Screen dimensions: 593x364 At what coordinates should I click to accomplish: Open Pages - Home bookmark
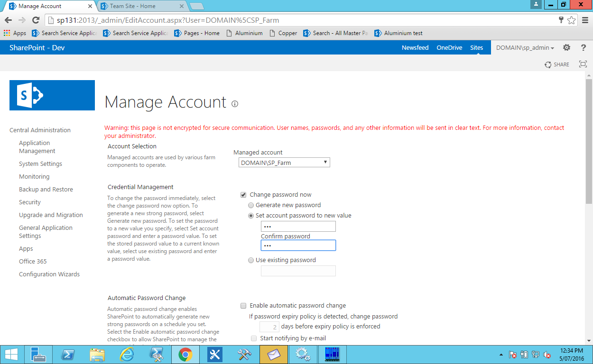pyautogui.click(x=197, y=33)
